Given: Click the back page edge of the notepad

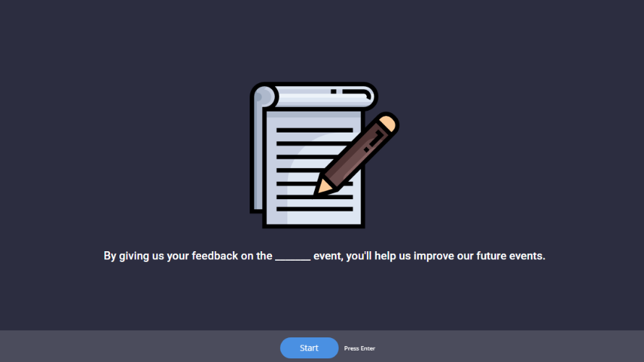Looking at the screenshot, I should click(x=257, y=159).
